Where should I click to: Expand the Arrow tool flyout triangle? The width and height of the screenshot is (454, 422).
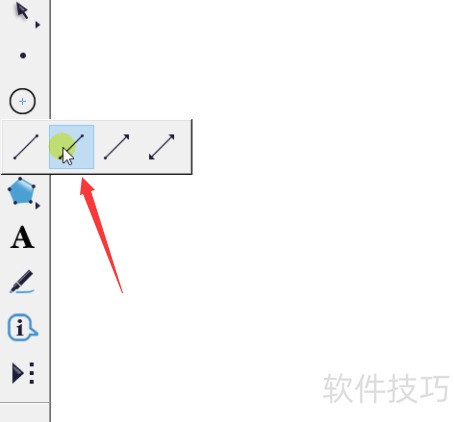point(37,25)
